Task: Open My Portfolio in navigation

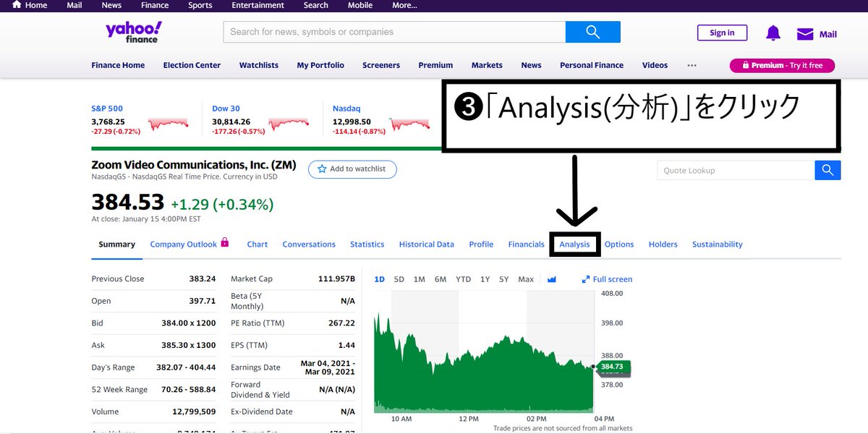Action: pyautogui.click(x=320, y=65)
